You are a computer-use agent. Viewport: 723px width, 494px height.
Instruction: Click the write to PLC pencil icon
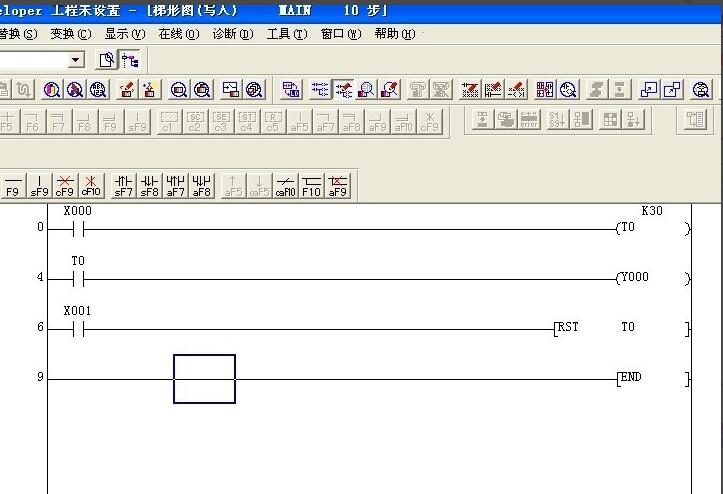click(x=127, y=89)
